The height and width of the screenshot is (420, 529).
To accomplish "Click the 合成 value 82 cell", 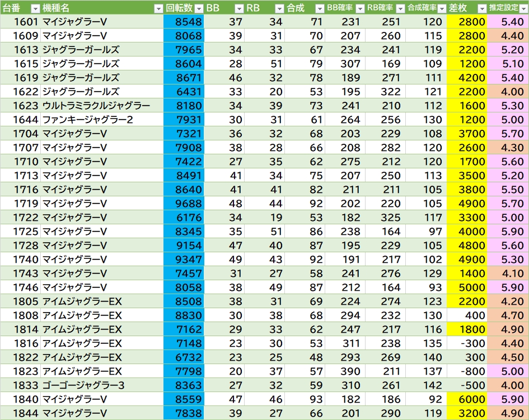I will (305, 190).
